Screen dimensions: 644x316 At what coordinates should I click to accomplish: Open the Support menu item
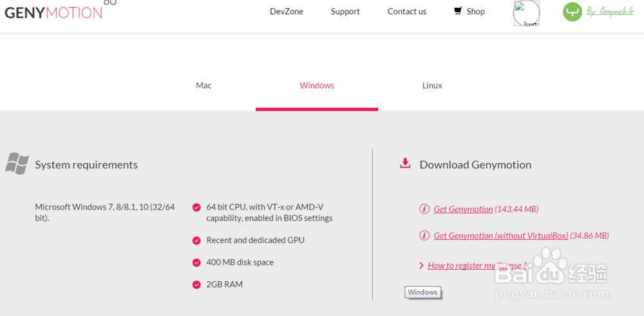(345, 12)
